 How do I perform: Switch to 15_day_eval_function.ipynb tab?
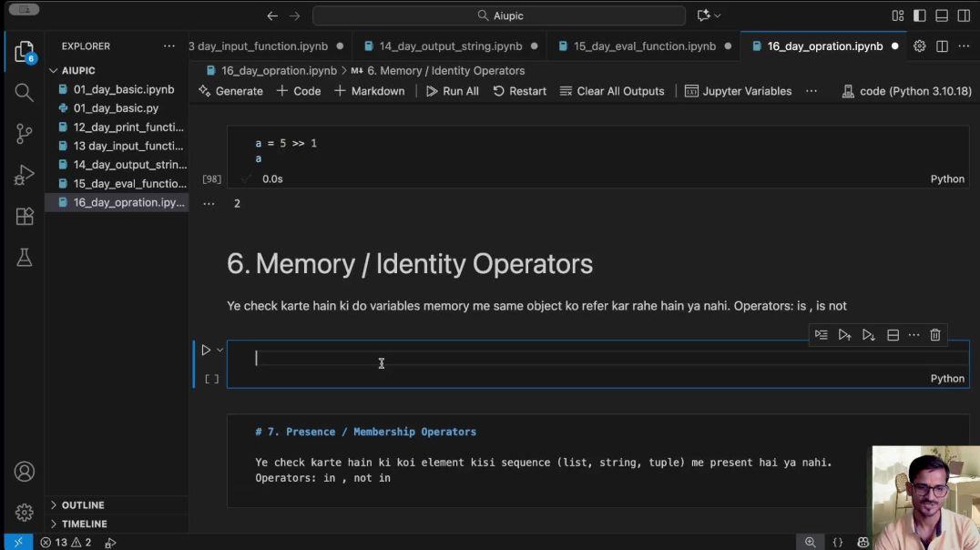pyautogui.click(x=644, y=46)
